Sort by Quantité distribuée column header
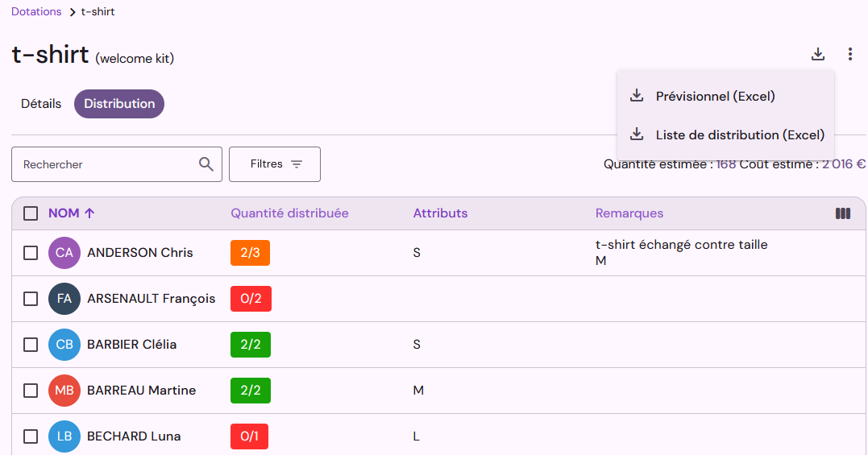 (x=289, y=213)
